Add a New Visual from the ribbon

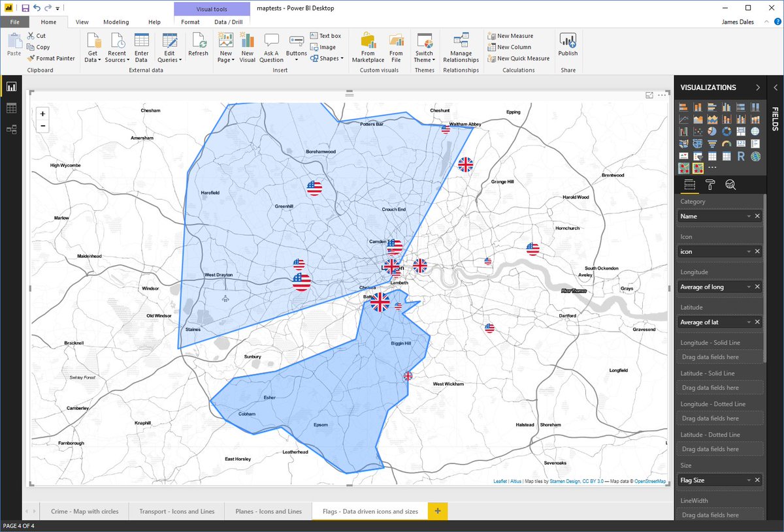[x=247, y=48]
